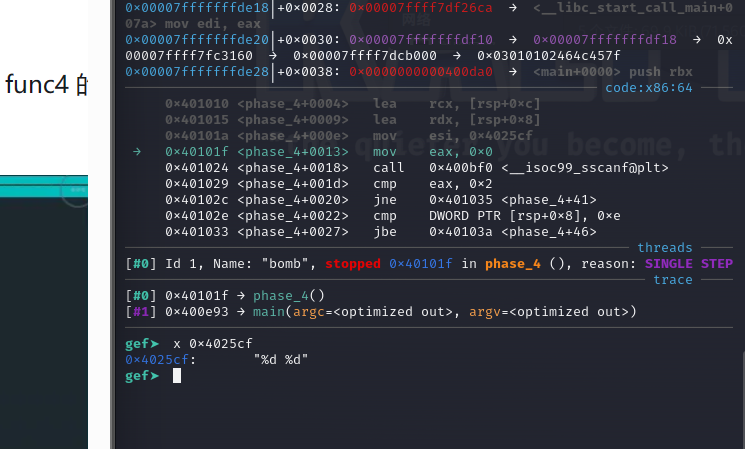
Task: Click the "x 0x4025cf" command text
Action: pyautogui.click(x=213, y=343)
